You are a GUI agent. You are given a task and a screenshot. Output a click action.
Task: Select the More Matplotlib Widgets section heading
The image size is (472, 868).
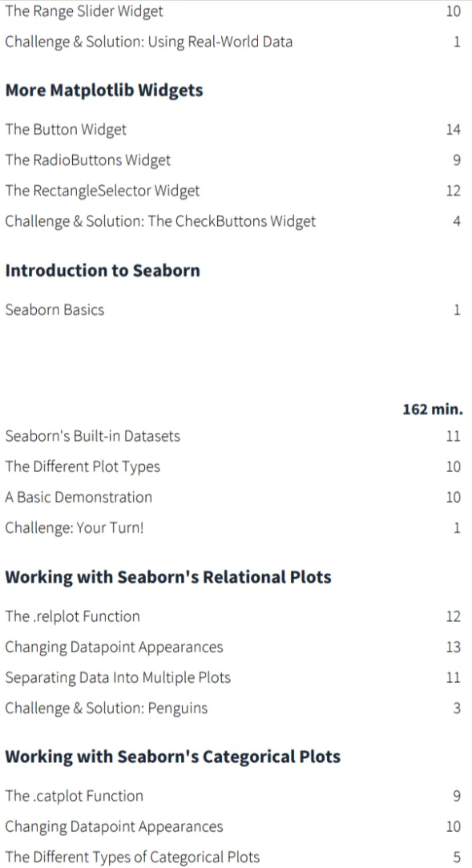104,91
